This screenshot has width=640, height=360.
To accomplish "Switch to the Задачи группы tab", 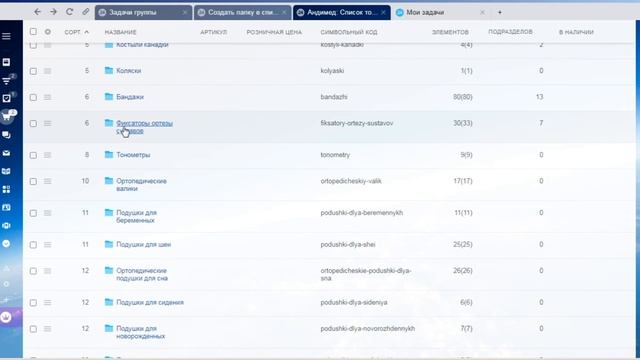I will click(143, 13).
